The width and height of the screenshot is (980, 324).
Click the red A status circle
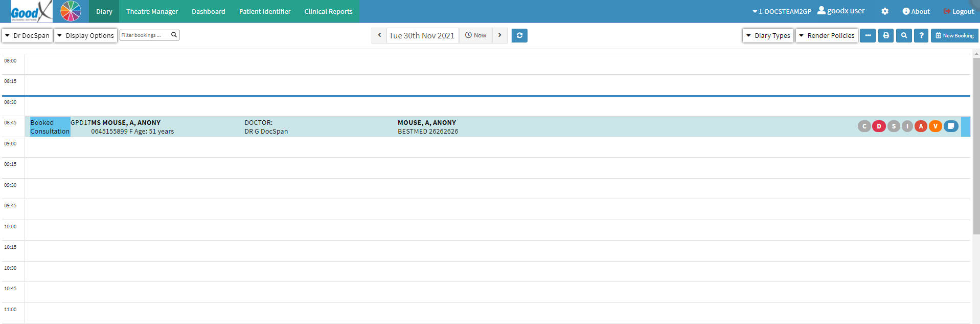point(921,126)
